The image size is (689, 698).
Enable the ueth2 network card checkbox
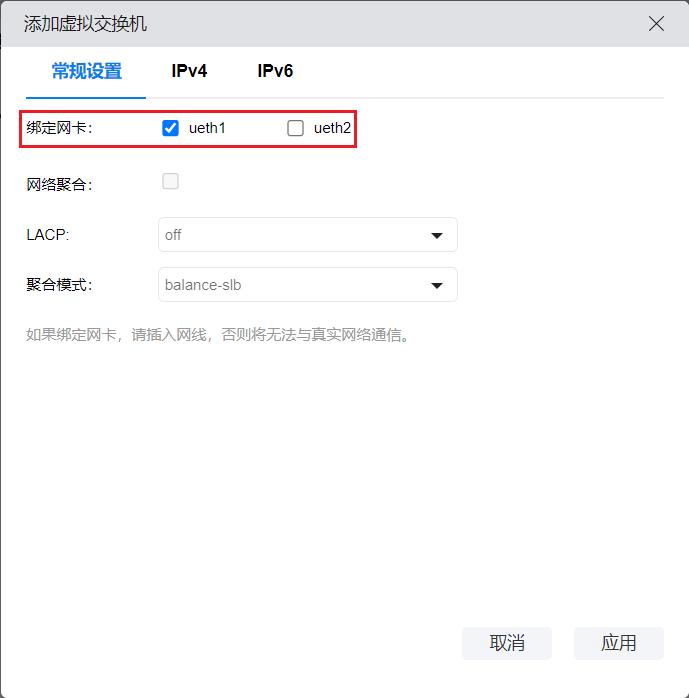pos(295,128)
